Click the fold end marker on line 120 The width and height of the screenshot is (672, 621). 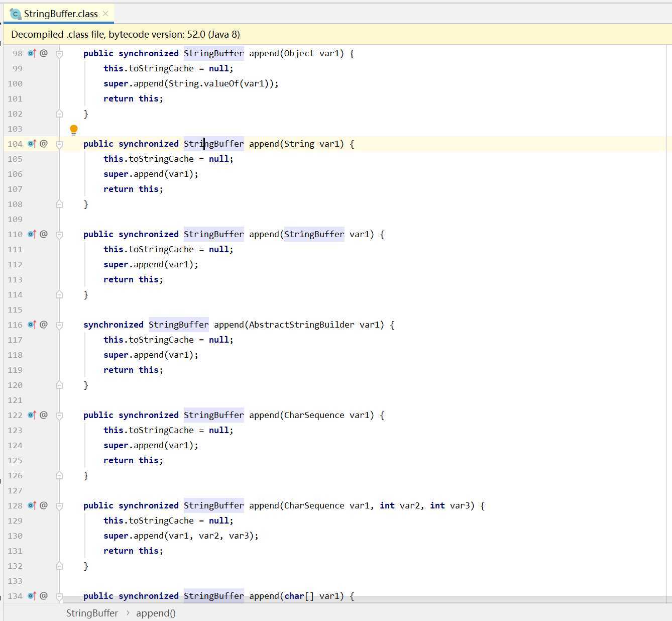point(59,384)
